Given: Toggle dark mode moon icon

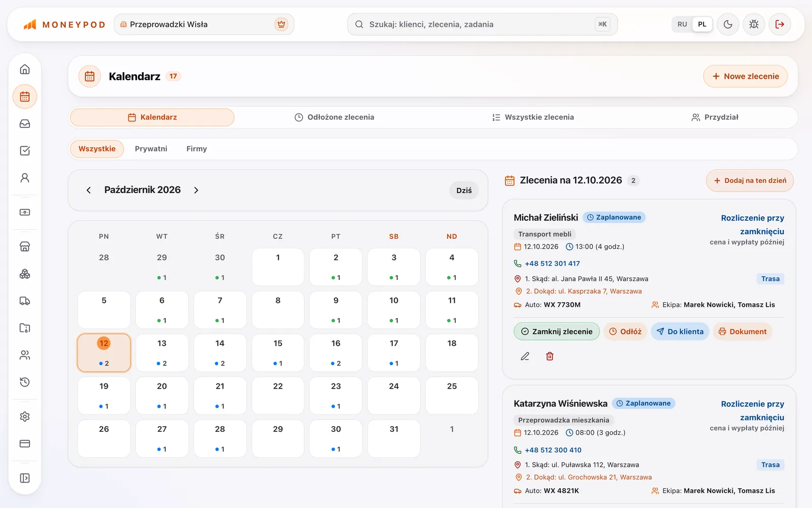Looking at the screenshot, I should 728,24.
